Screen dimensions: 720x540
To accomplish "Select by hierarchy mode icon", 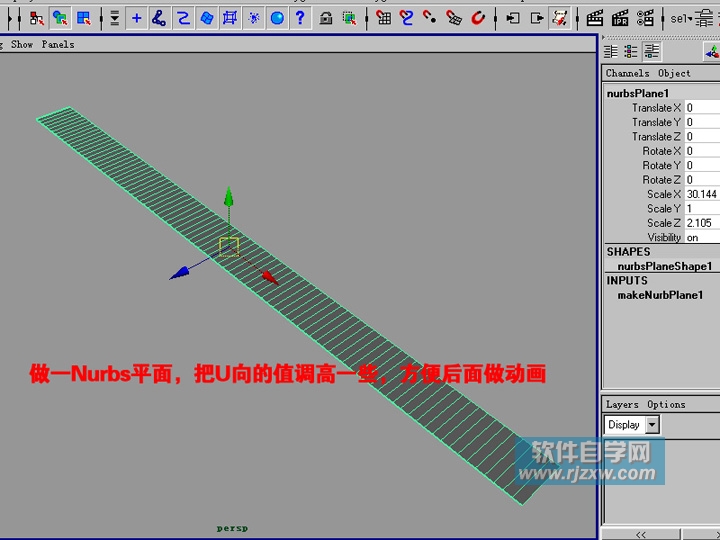I will [36, 18].
